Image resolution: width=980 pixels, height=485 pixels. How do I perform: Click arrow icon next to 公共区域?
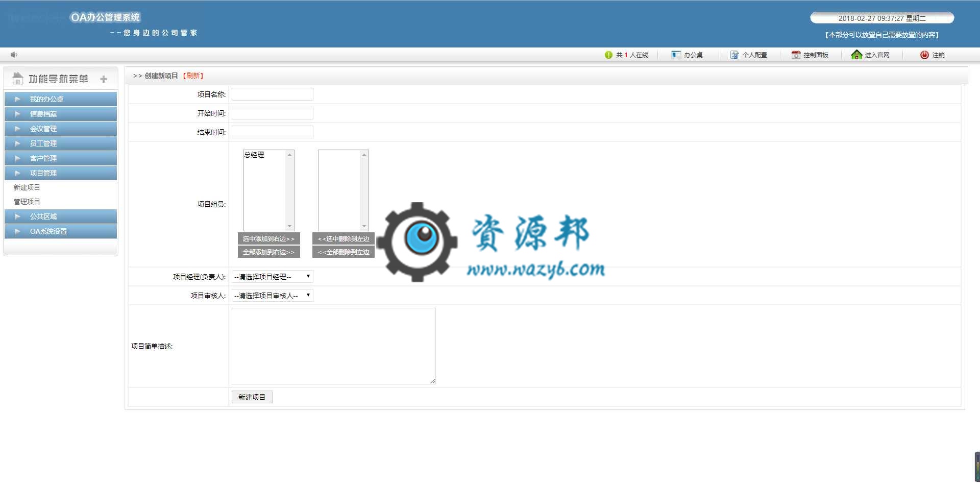pos(18,216)
